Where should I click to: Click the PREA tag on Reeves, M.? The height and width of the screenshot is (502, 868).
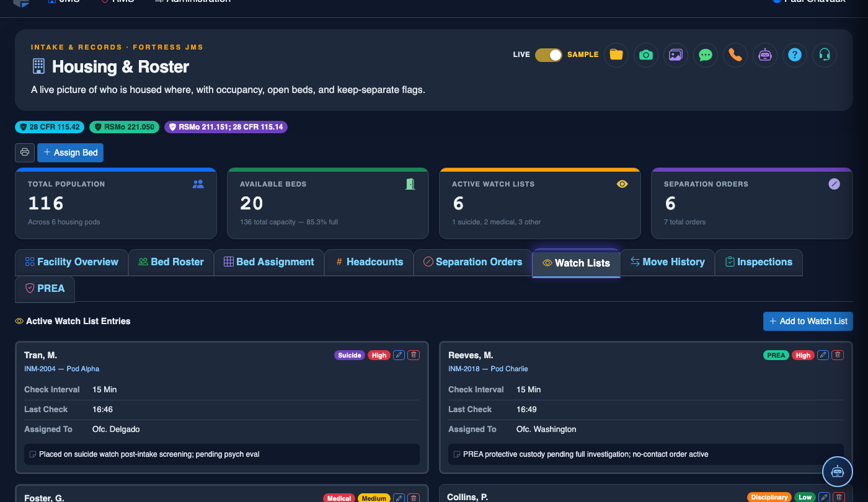[776, 355]
